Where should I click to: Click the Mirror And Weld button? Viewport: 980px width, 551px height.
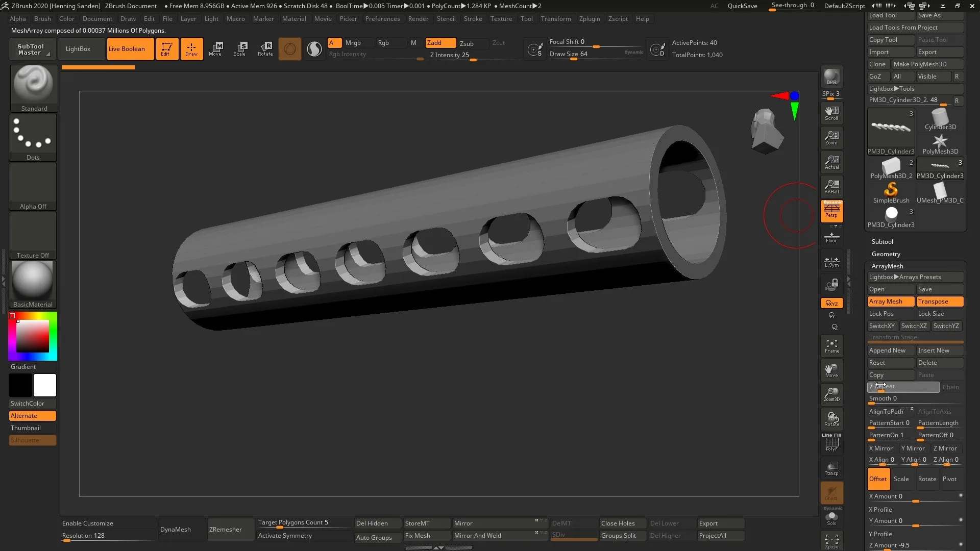coord(478,535)
